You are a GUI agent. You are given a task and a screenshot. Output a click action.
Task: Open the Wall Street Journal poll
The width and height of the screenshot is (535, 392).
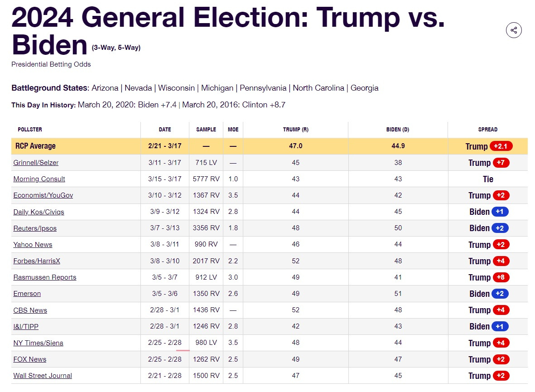tap(43, 376)
